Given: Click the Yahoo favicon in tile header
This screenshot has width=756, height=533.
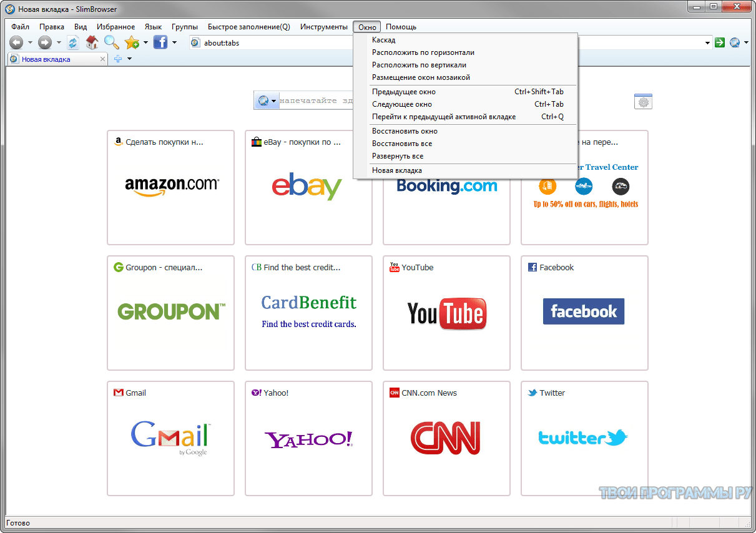Looking at the screenshot, I should coord(256,393).
